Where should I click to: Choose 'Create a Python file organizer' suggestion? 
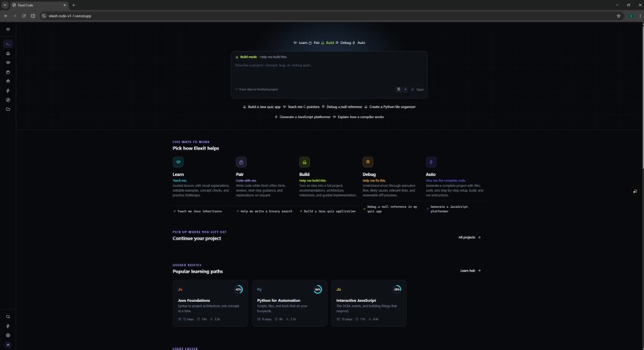390,107
